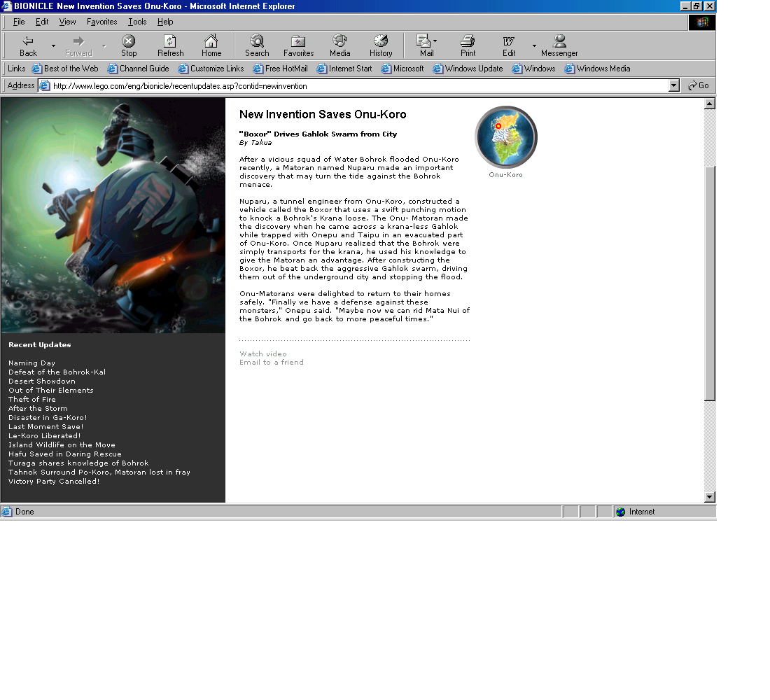Open the Edit menu in the menu bar
Image resolution: width=770 pixels, height=700 pixels.
[42, 22]
